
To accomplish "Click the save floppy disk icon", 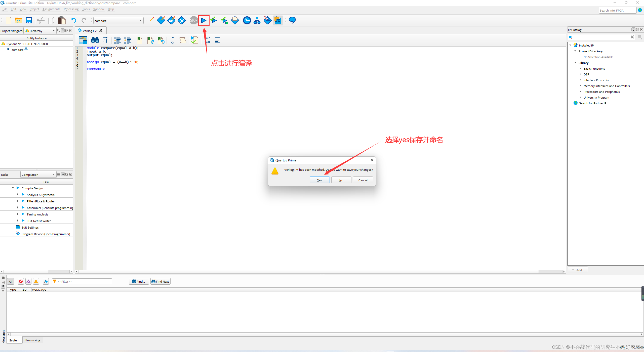I will tap(29, 20).
